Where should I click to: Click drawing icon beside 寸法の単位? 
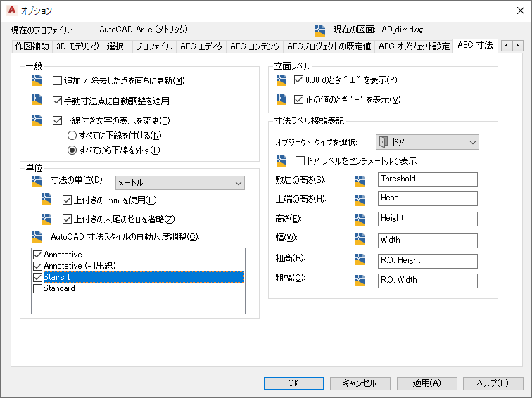[37, 181]
